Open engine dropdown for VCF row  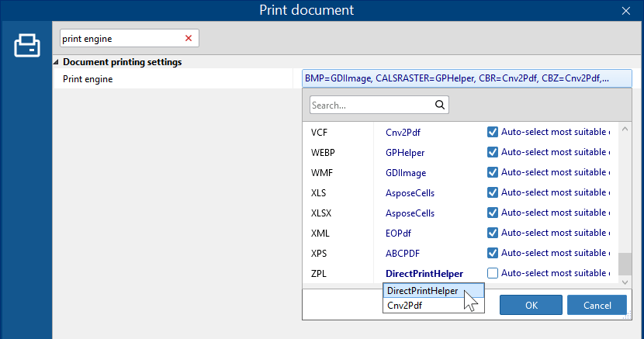click(x=403, y=132)
